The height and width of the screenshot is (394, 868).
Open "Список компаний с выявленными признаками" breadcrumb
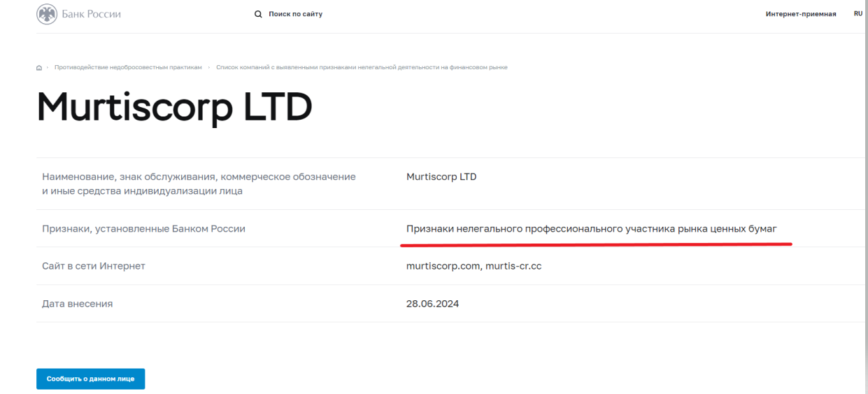362,67
